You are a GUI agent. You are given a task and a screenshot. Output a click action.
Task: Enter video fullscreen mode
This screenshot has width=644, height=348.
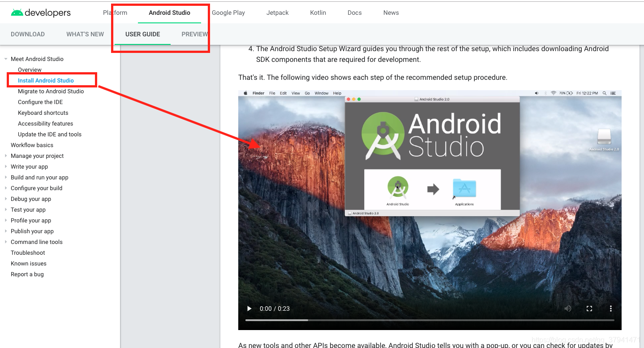589,309
